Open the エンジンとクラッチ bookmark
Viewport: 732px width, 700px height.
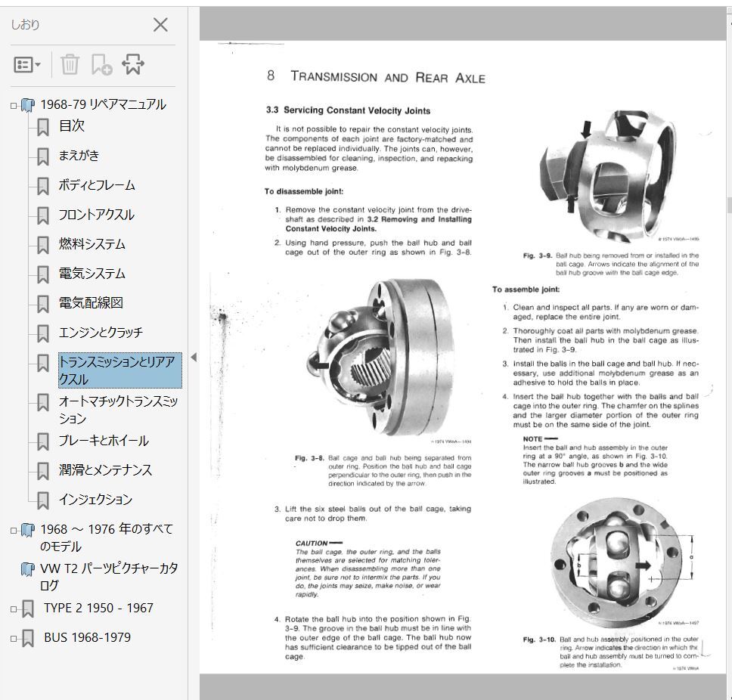[x=101, y=333]
